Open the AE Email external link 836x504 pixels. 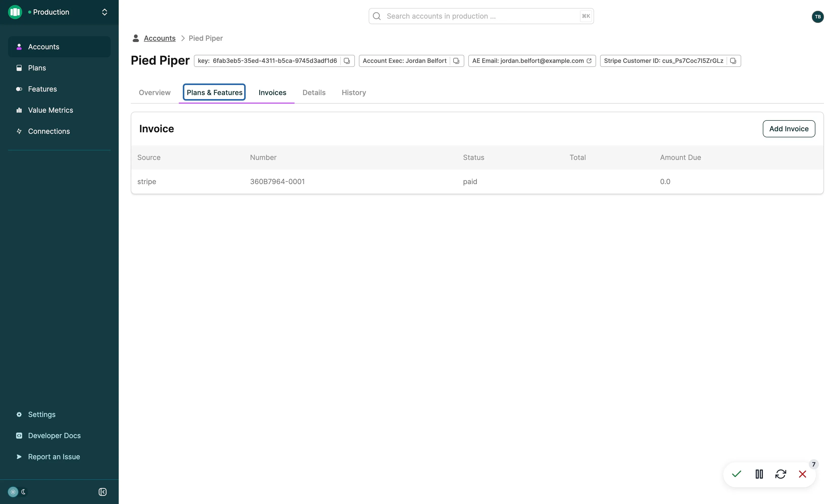(x=589, y=61)
